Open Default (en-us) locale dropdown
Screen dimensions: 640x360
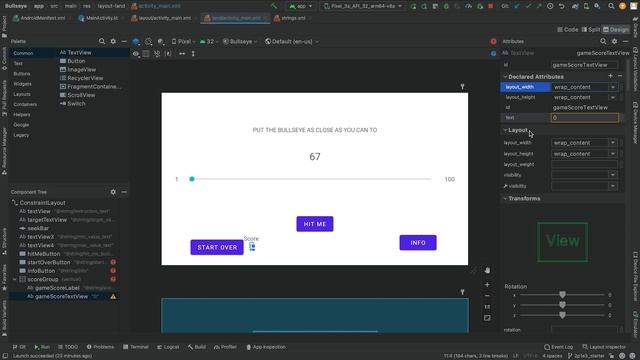point(291,42)
